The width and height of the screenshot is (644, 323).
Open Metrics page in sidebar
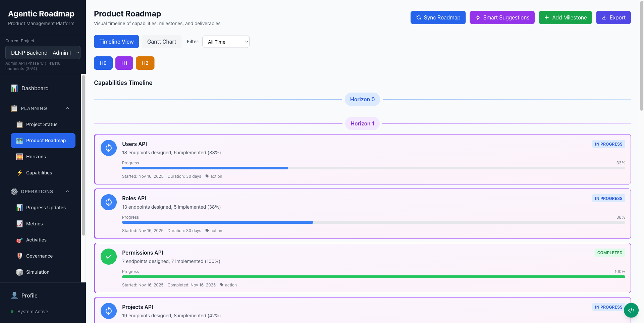43,224
